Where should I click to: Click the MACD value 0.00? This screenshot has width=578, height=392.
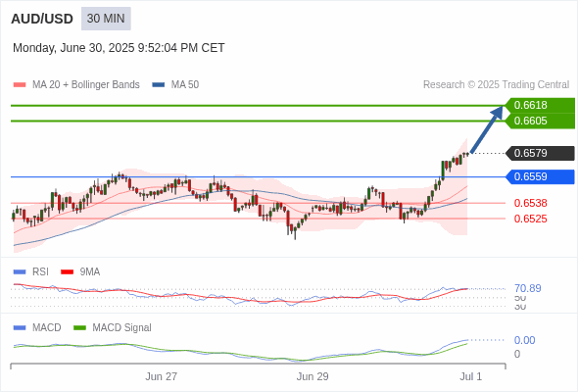coord(524,340)
